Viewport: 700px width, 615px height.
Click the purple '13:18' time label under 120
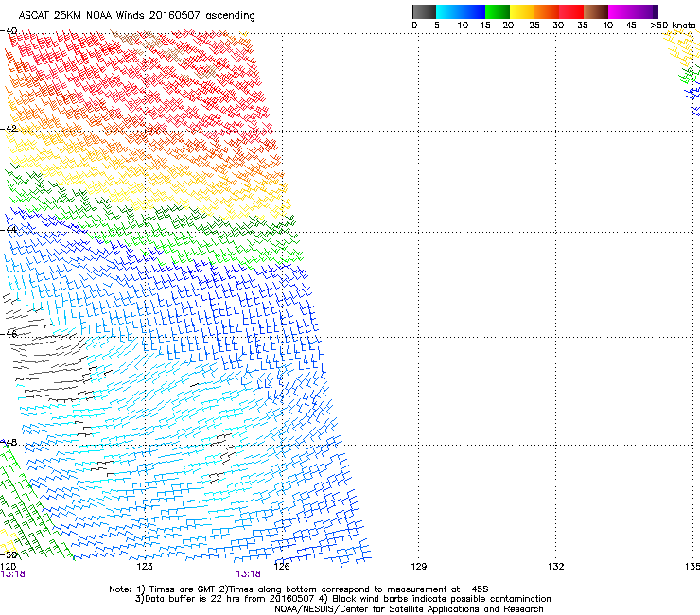(x=13, y=574)
